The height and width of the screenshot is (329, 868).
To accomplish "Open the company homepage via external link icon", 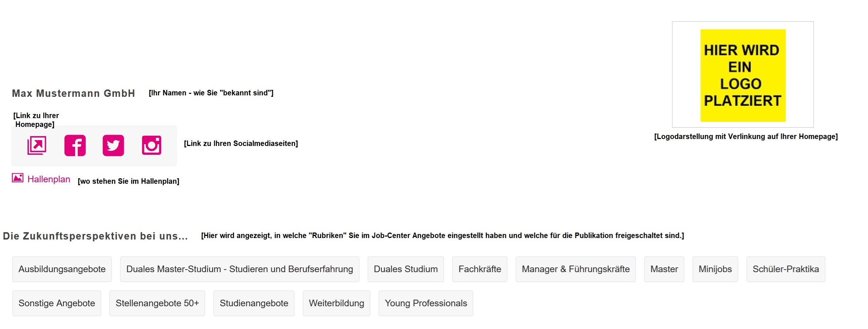I will pyautogui.click(x=37, y=145).
